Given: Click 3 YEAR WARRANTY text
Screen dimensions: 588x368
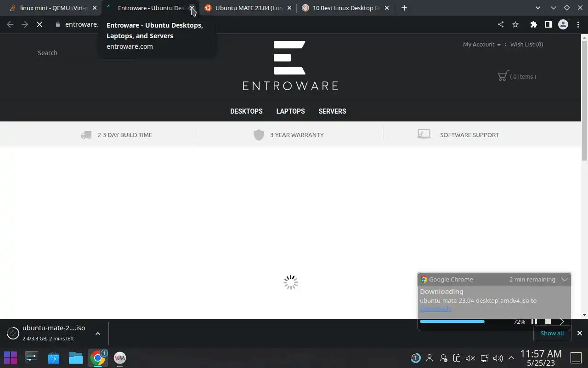Looking at the screenshot, I should (297, 135).
